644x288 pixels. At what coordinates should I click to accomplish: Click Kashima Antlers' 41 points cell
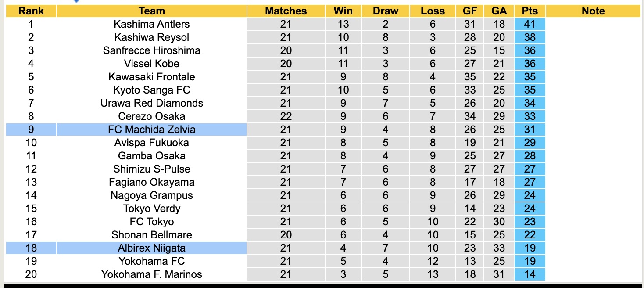[530, 24]
